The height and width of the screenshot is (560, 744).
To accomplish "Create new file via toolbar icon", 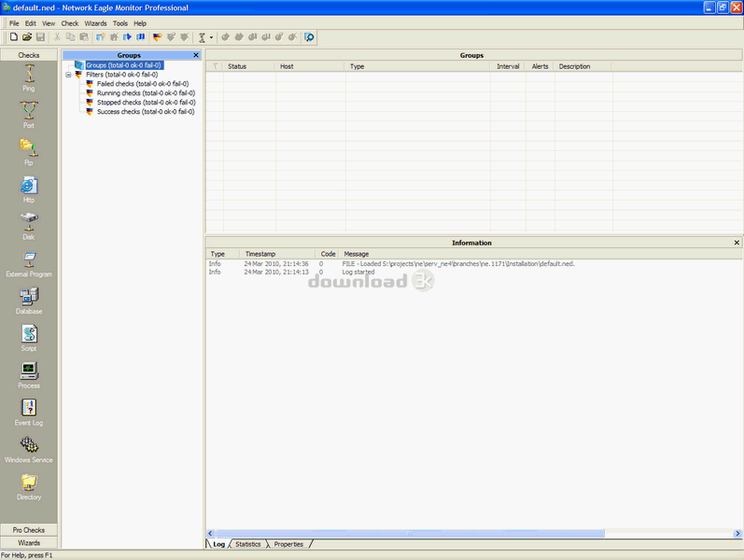I will click(14, 37).
